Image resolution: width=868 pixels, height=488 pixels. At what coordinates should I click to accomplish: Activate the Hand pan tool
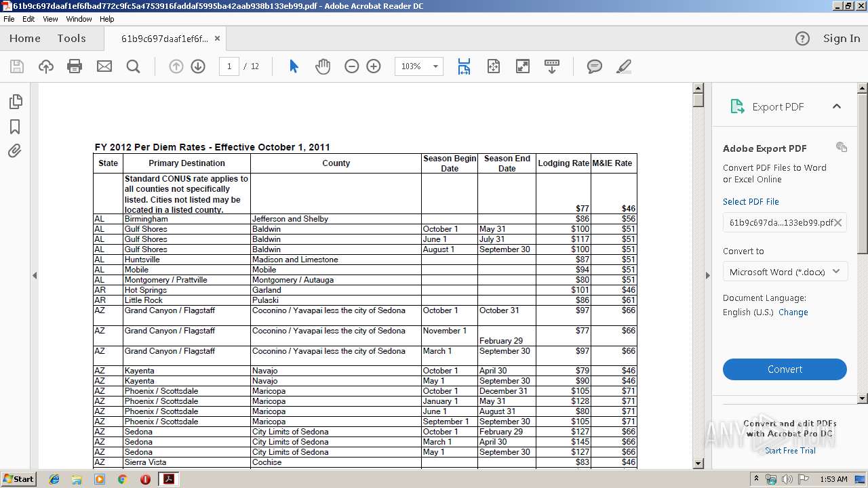point(323,66)
